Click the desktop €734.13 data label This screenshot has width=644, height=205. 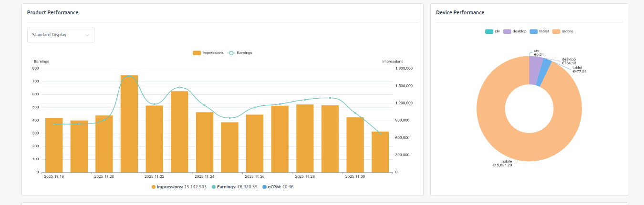click(568, 61)
